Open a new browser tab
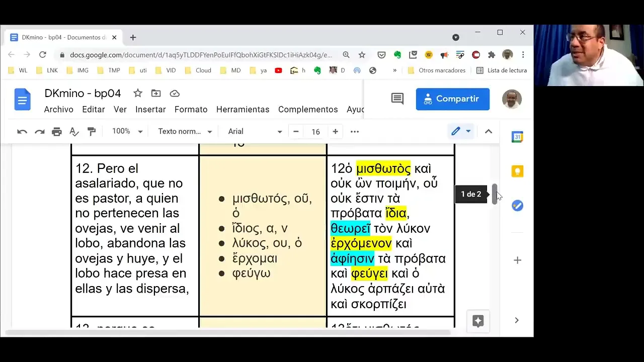The width and height of the screenshot is (644, 362). [x=133, y=37]
